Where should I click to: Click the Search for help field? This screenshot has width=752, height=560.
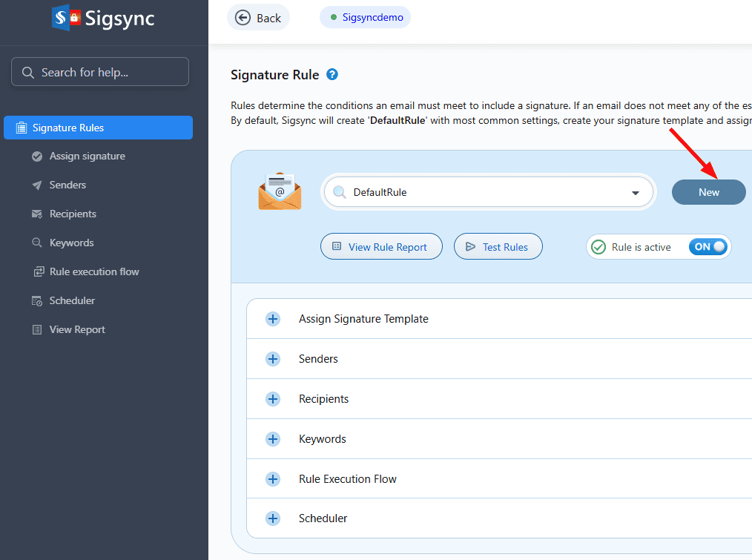click(100, 72)
